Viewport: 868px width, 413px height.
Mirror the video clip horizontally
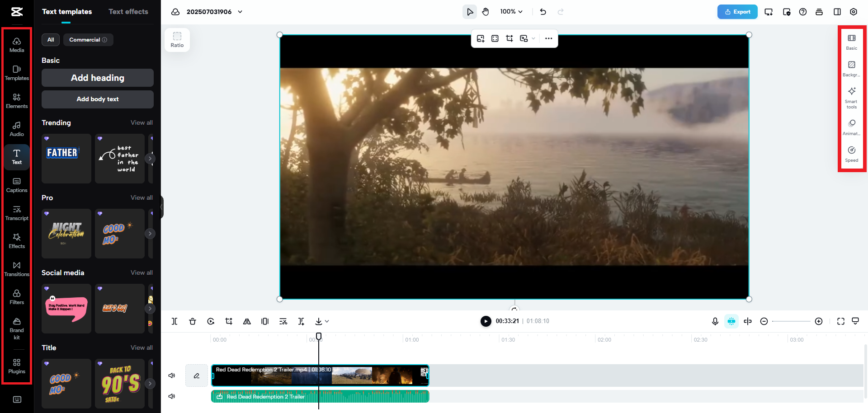tap(247, 321)
